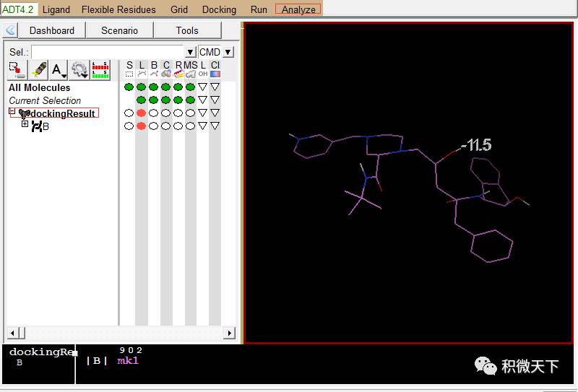Click the marker pen highlight tool icon
Image resolution: width=578 pixels, height=392 pixels.
[x=38, y=69]
